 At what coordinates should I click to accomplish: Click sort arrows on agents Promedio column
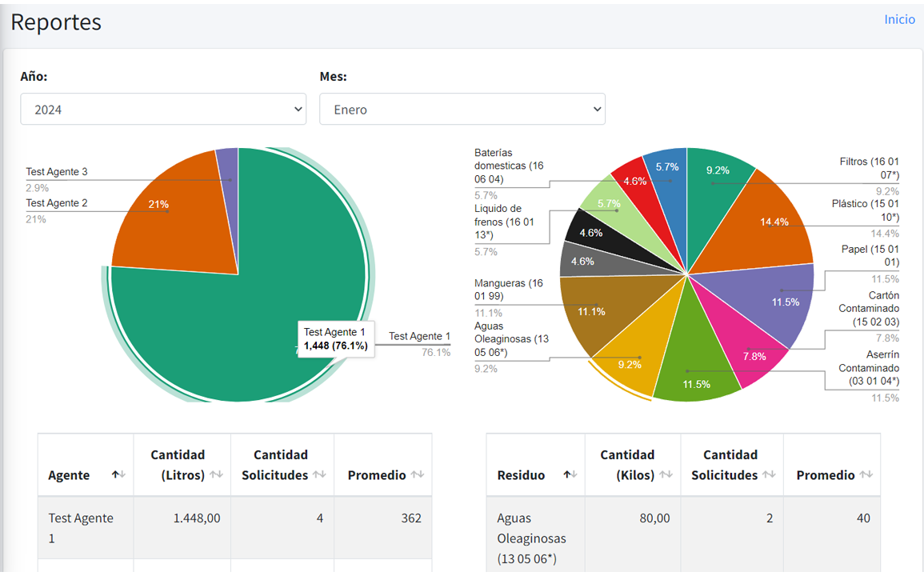coord(417,475)
